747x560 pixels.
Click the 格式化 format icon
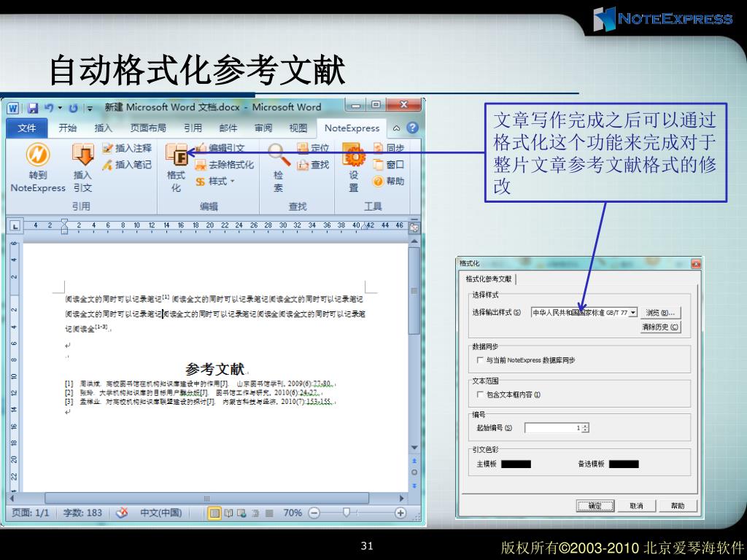click(x=177, y=155)
